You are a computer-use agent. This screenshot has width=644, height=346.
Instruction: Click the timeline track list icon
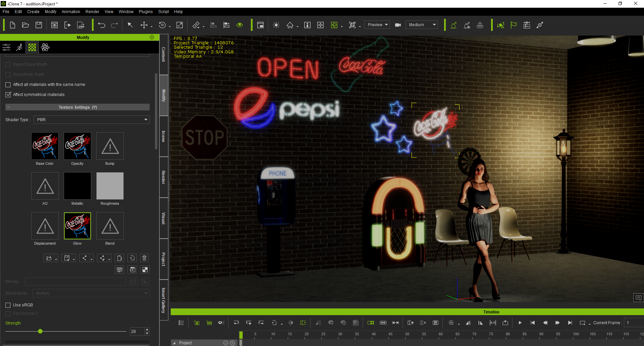pos(181,323)
